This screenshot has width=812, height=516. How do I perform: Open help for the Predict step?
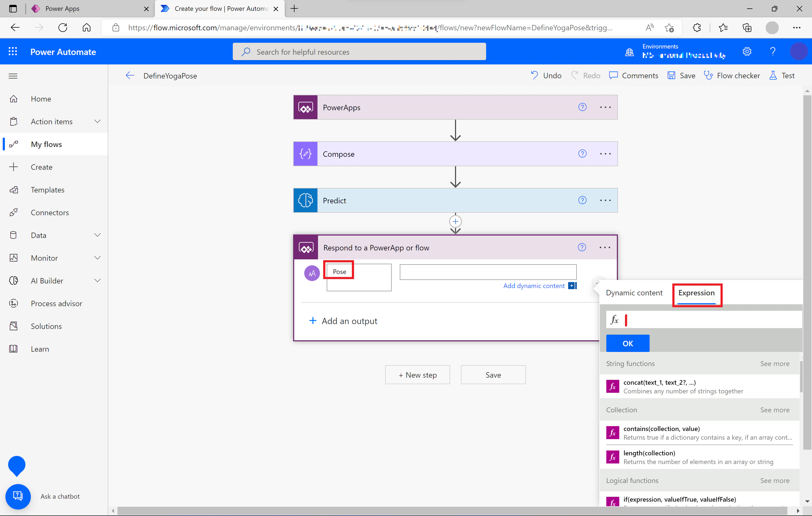[582, 200]
